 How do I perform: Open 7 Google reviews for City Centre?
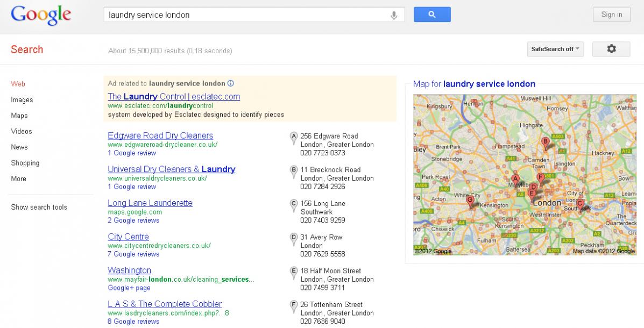click(x=133, y=254)
